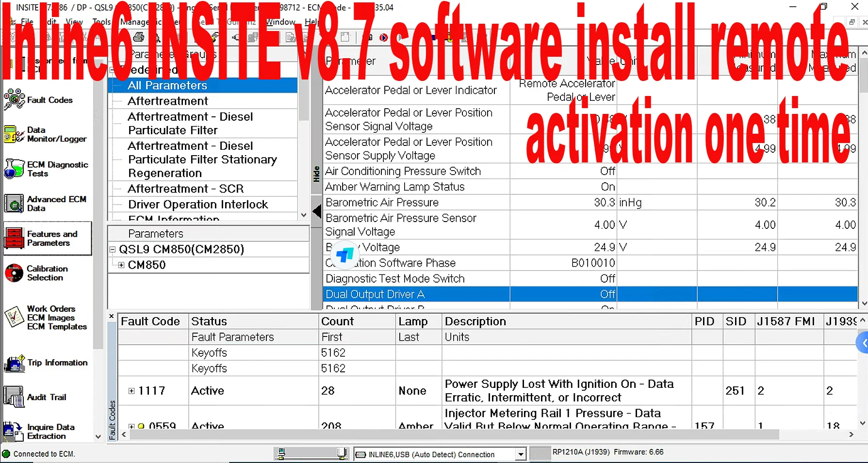Click the black arrow to collapse parameter groups pane
The width and height of the screenshot is (868, 463).
click(x=316, y=211)
